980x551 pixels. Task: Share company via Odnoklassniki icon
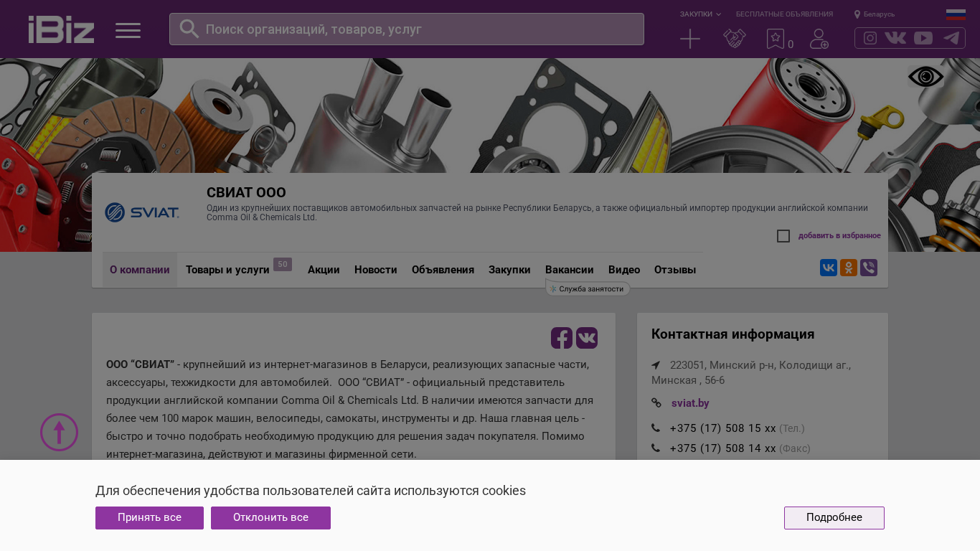point(849,268)
